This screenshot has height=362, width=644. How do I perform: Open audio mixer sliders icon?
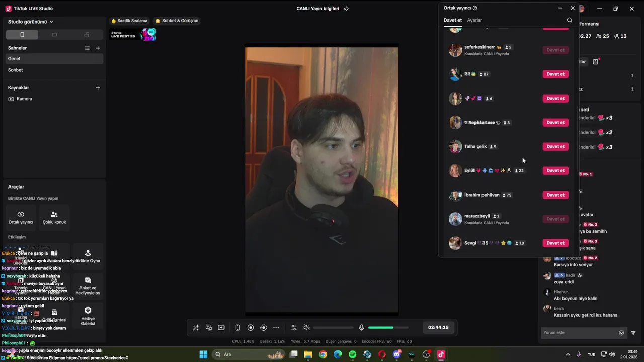coord(294,328)
